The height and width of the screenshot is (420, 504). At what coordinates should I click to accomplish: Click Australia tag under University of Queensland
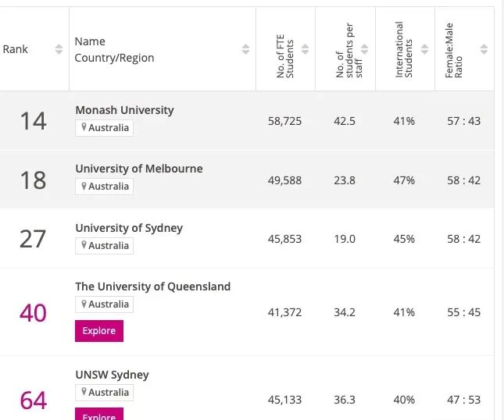click(104, 304)
